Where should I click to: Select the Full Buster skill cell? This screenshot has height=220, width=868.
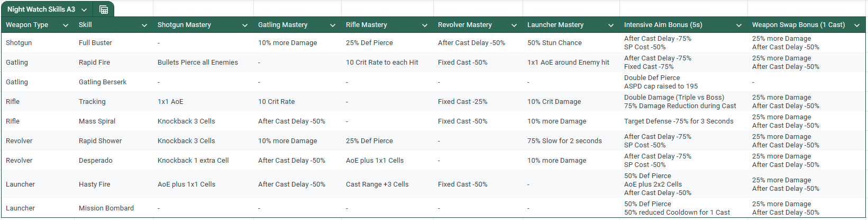tap(114, 43)
